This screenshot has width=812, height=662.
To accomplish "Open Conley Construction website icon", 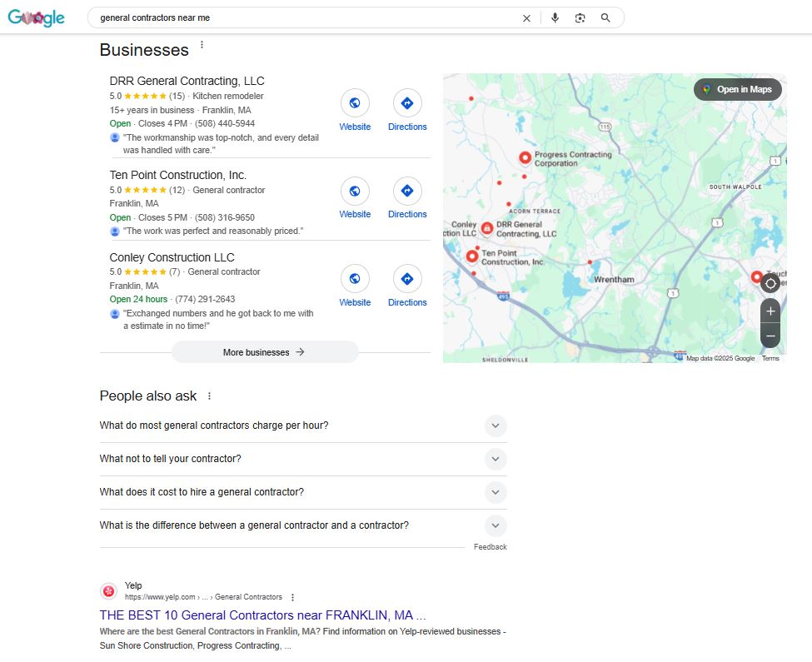I will pos(355,278).
